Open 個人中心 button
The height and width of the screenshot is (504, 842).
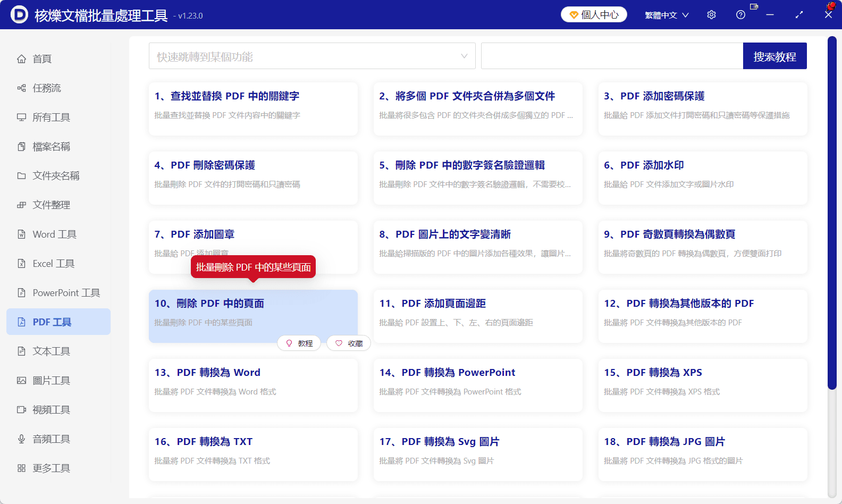tap(594, 15)
